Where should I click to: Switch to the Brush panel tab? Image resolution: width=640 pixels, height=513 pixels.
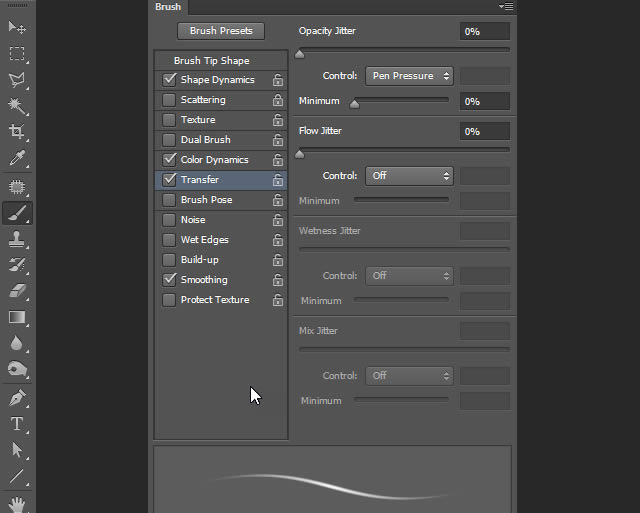click(x=168, y=7)
